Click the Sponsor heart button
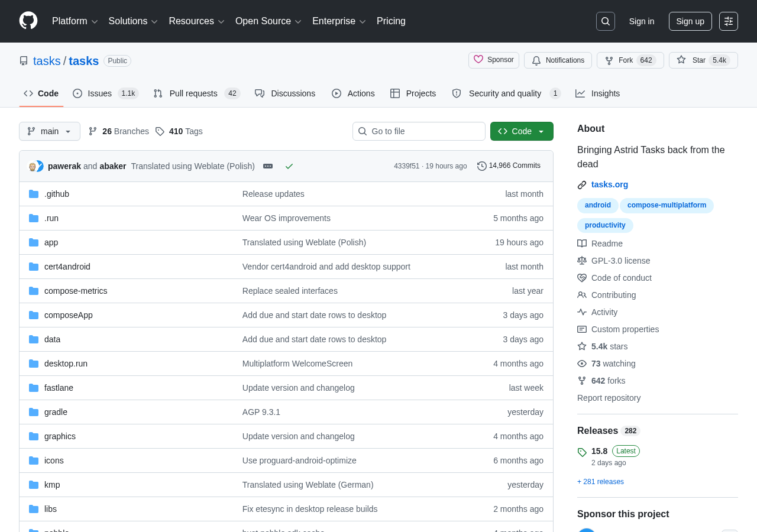 (494, 60)
